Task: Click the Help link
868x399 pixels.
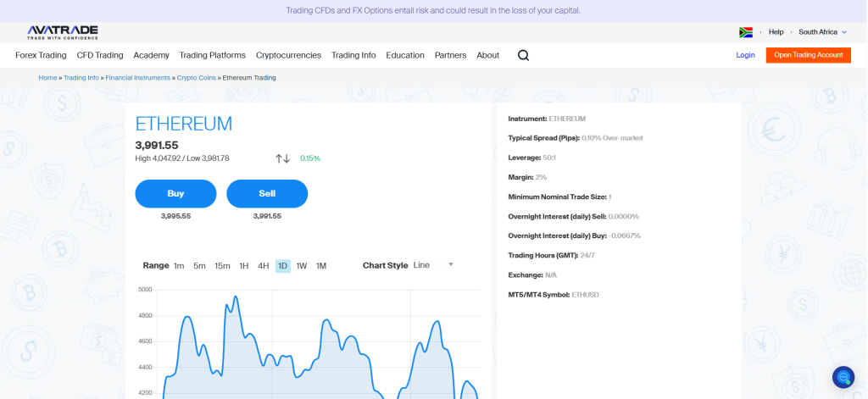Action: (x=776, y=32)
